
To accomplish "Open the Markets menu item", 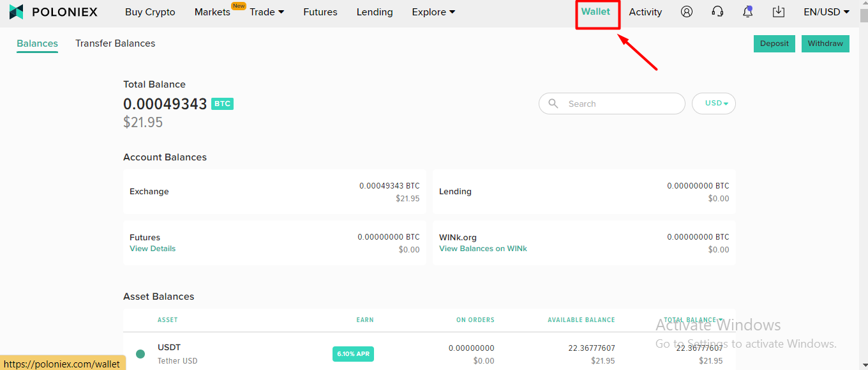I will (213, 12).
